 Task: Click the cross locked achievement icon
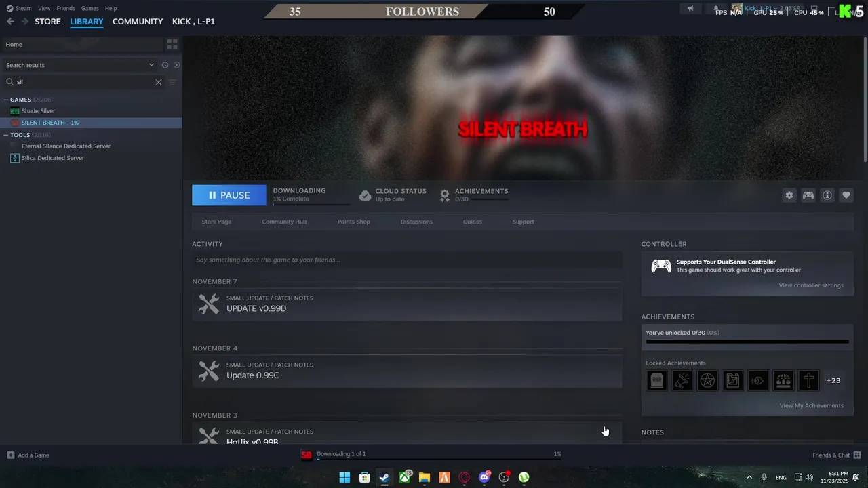(808, 380)
